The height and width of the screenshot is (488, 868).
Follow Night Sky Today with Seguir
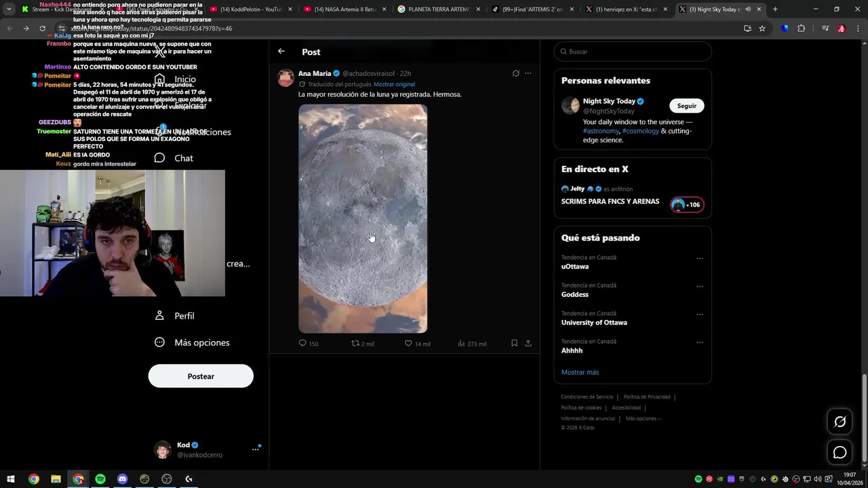686,106
